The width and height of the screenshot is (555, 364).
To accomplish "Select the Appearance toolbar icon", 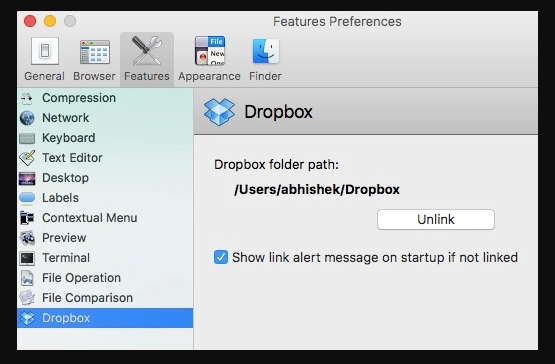I will click(x=210, y=59).
